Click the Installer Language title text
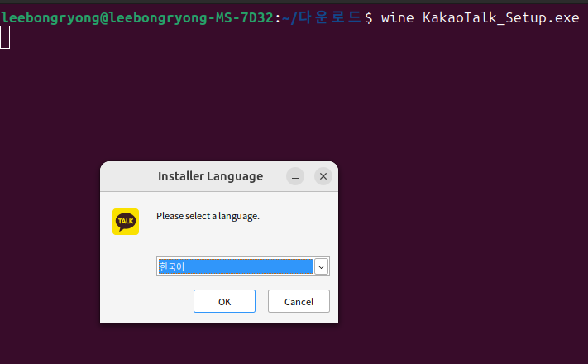588x364 pixels. coord(210,176)
